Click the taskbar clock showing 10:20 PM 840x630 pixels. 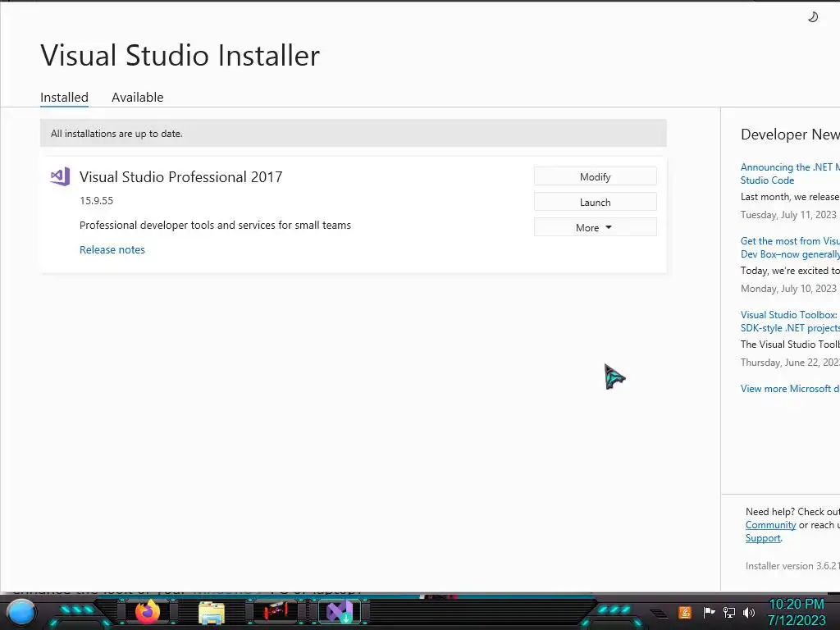(797, 612)
